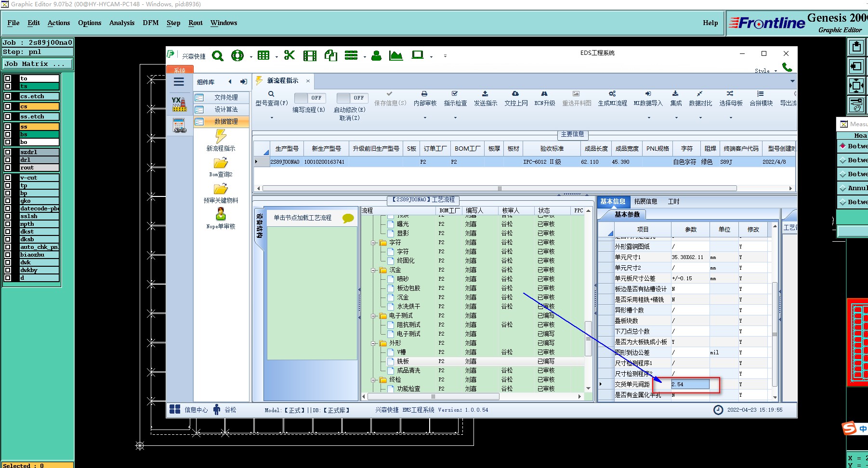Screen dimensions: 868x468
Task: Select 数据管理 in component library
Action: tap(222, 121)
